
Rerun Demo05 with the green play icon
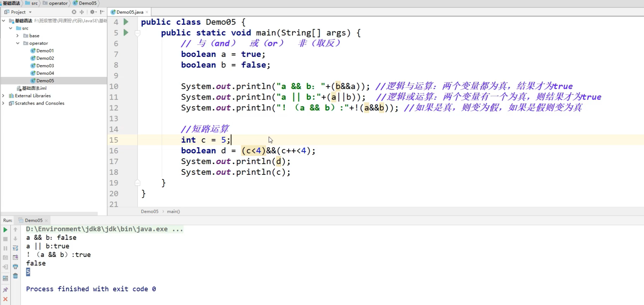tap(5, 230)
